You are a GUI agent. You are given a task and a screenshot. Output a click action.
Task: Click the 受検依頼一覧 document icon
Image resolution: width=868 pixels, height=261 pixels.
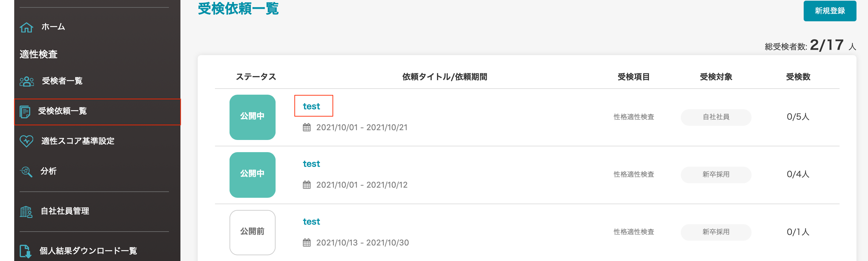pyautogui.click(x=24, y=112)
